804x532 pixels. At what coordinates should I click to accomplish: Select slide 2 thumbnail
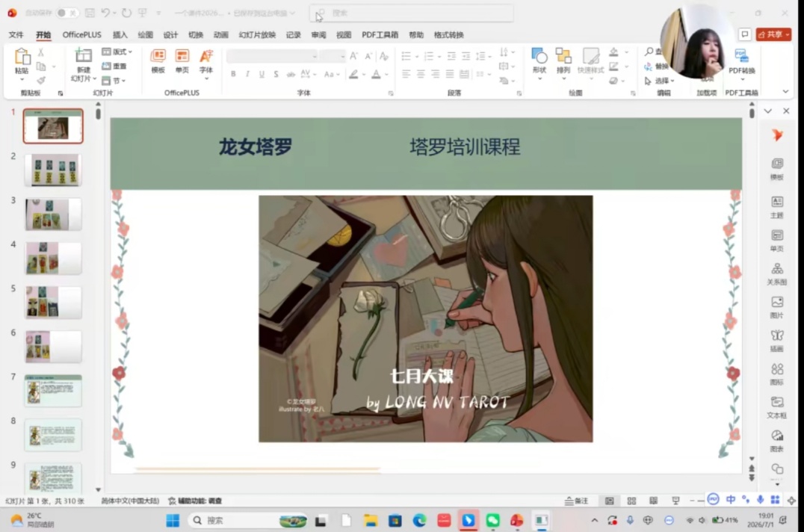[x=53, y=170]
